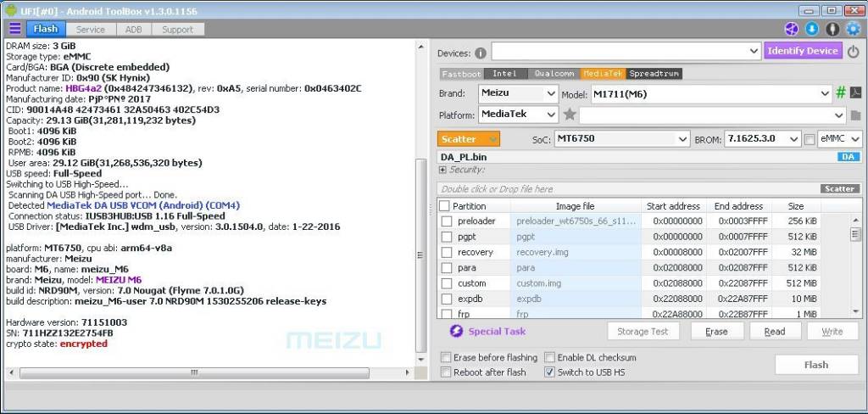Enable DL checksum option

point(549,357)
